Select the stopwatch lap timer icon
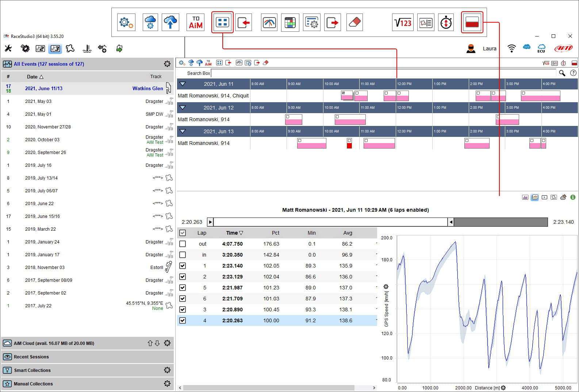This screenshot has height=392, width=579. pos(446,23)
